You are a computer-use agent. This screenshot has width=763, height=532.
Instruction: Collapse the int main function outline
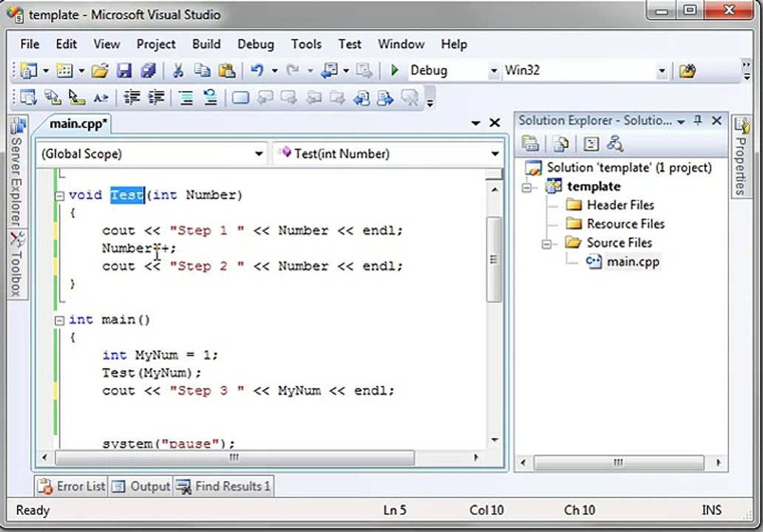point(59,321)
